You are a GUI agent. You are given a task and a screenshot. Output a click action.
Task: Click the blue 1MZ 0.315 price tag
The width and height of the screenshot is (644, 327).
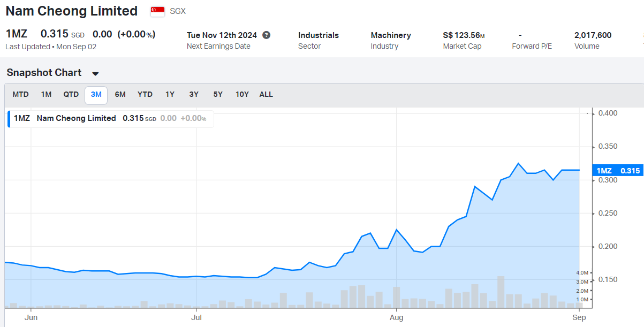[618, 171]
